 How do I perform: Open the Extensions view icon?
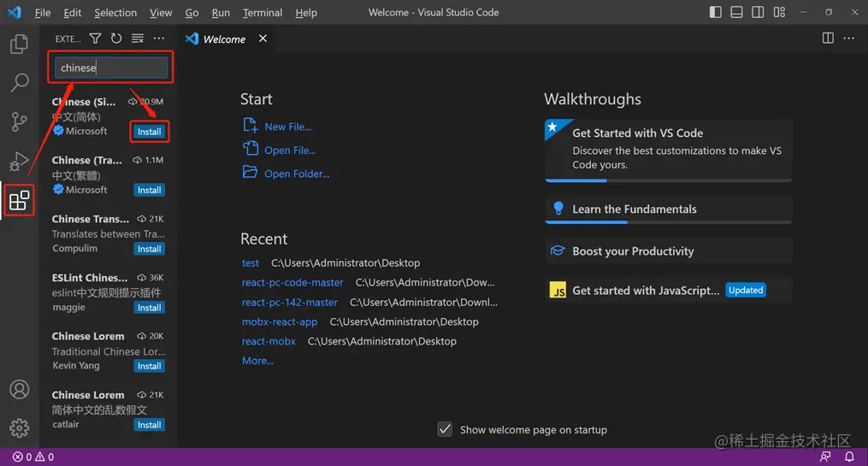click(20, 200)
